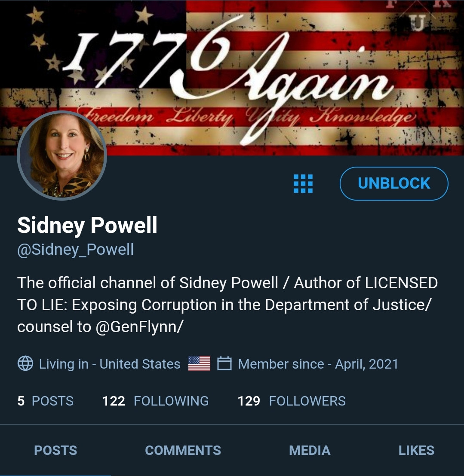Click the @Sidney_Powell handle
The height and width of the screenshot is (476, 464).
[x=75, y=250]
